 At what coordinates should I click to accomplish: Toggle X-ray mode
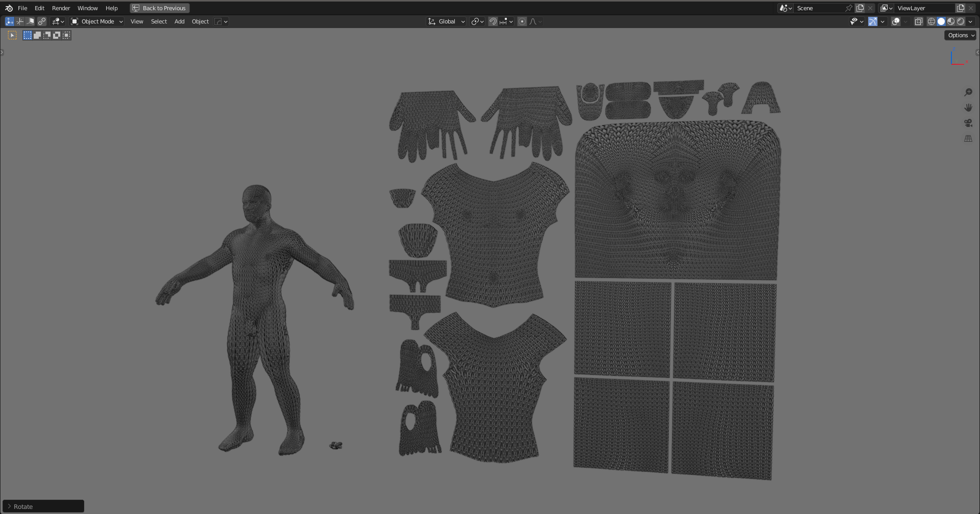point(918,21)
